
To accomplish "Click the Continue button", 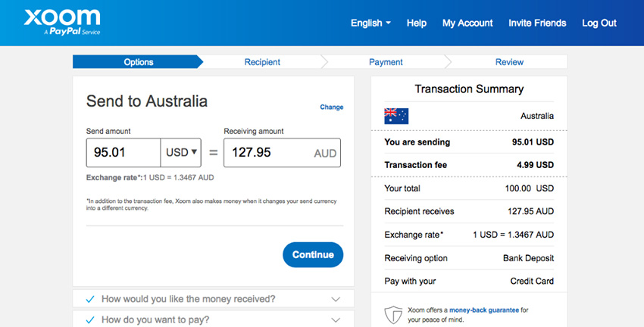I will pyautogui.click(x=313, y=255).
